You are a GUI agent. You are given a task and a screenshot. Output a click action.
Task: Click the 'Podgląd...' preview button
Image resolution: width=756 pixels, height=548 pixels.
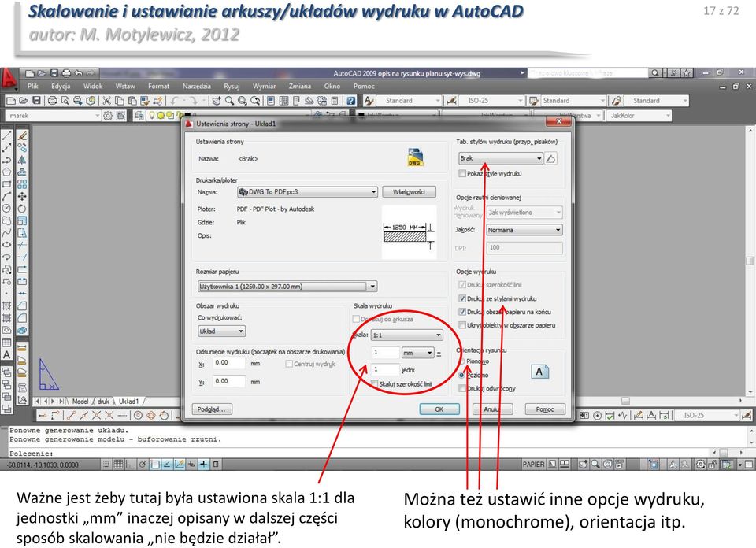212,409
